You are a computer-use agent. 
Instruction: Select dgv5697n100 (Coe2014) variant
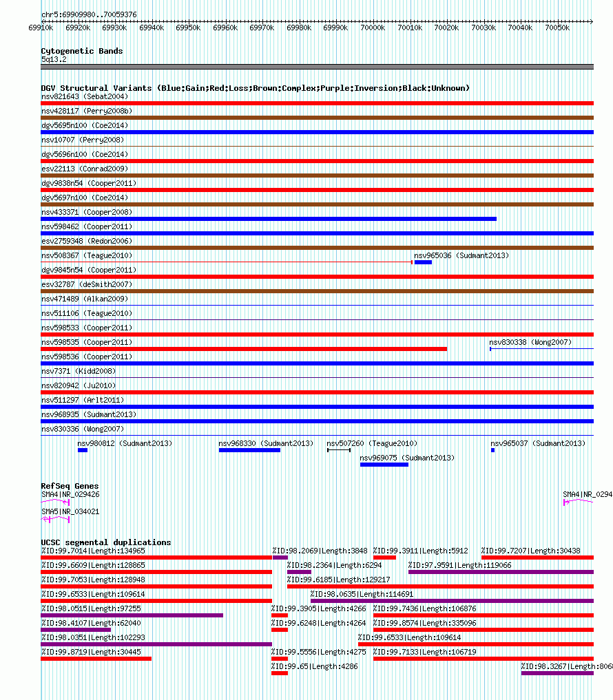85,198
